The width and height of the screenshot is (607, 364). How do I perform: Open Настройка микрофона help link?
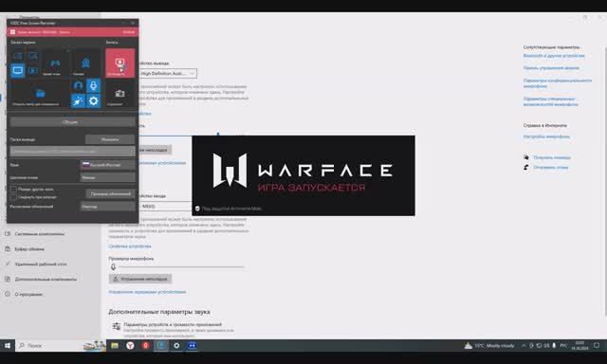pos(546,136)
